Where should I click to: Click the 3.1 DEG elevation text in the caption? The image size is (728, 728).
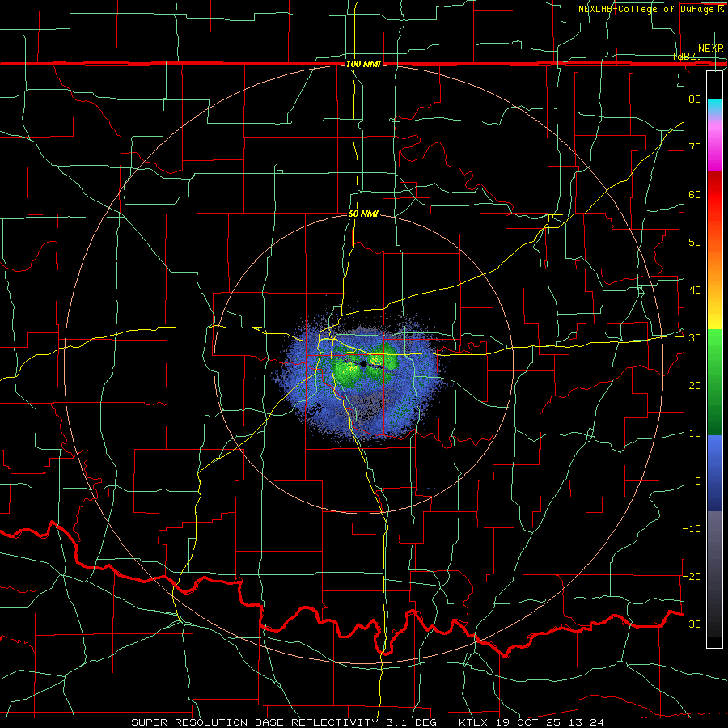410,722
